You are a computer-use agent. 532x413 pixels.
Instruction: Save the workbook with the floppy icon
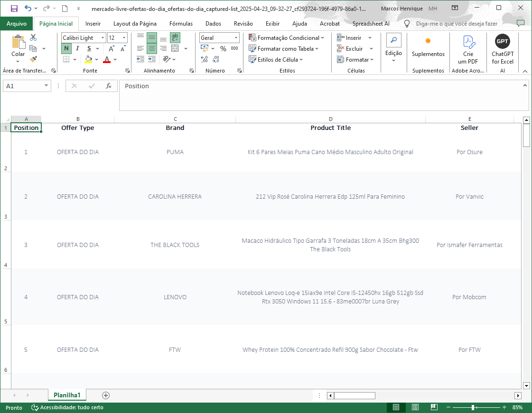[x=14, y=9]
